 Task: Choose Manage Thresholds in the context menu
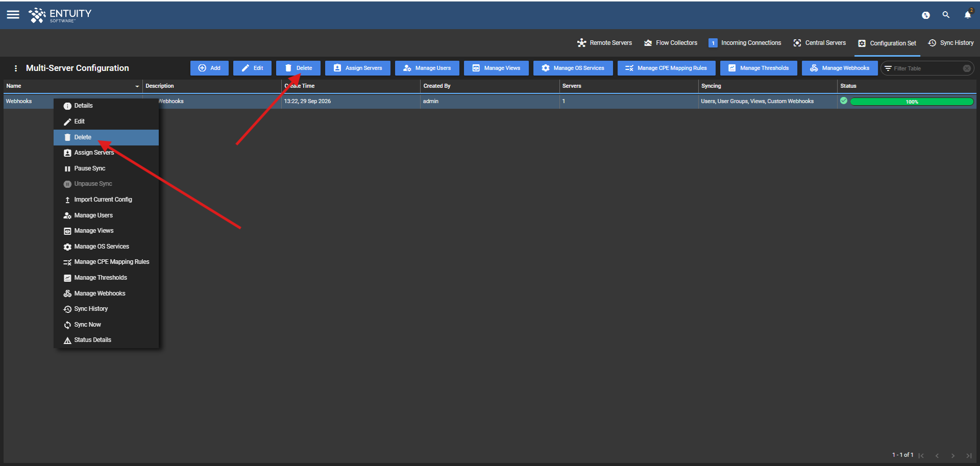click(106, 278)
